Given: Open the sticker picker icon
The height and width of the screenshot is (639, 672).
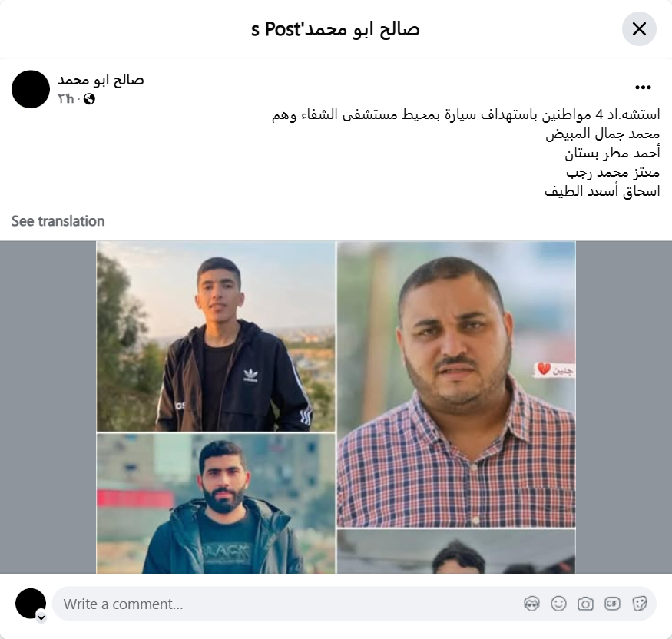Looking at the screenshot, I should tap(640, 604).
